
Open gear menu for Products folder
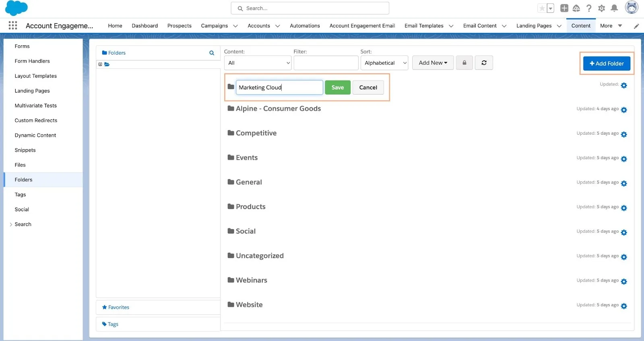coord(624,208)
